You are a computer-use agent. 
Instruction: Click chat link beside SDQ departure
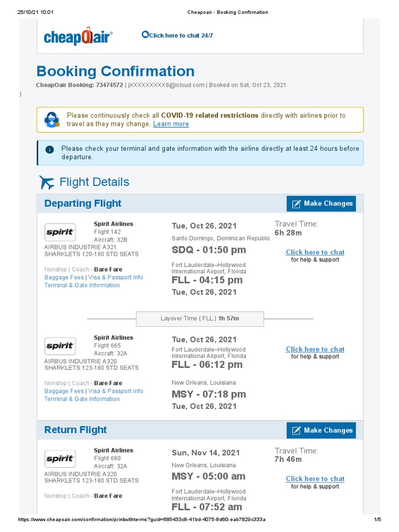[x=315, y=252]
